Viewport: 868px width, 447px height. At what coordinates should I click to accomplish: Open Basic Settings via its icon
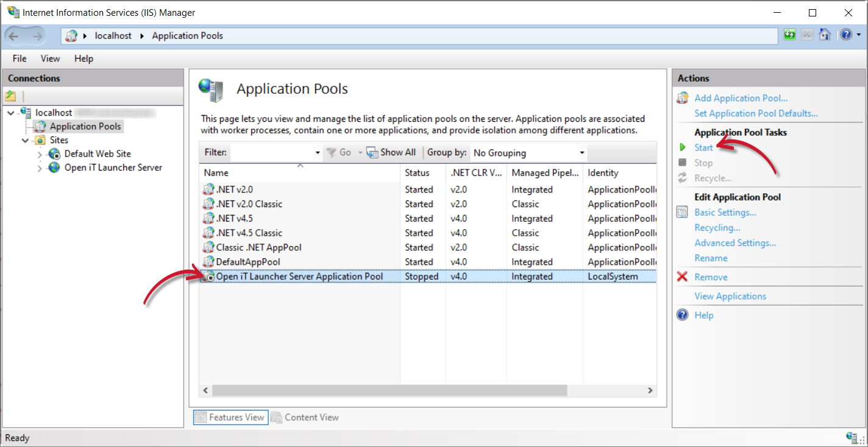point(682,212)
